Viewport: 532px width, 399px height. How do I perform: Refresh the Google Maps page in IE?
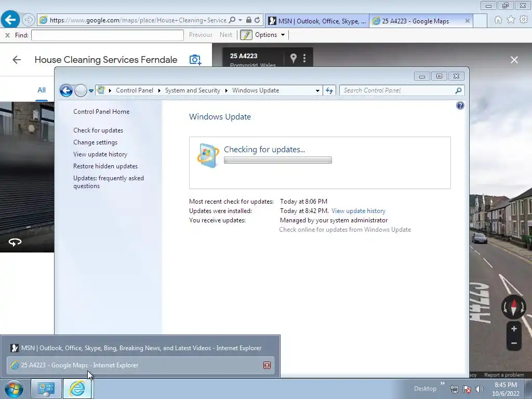pyautogui.click(x=258, y=20)
